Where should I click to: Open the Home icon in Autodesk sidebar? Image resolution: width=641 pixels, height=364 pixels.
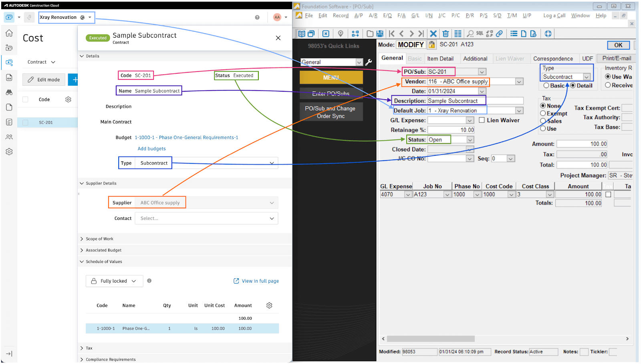point(9,33)
